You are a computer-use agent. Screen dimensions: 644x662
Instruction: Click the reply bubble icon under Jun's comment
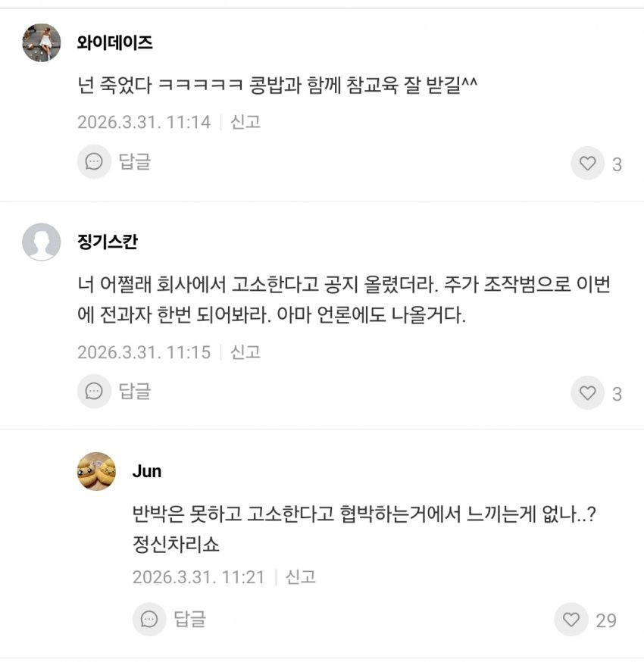[x=149, y=619]
